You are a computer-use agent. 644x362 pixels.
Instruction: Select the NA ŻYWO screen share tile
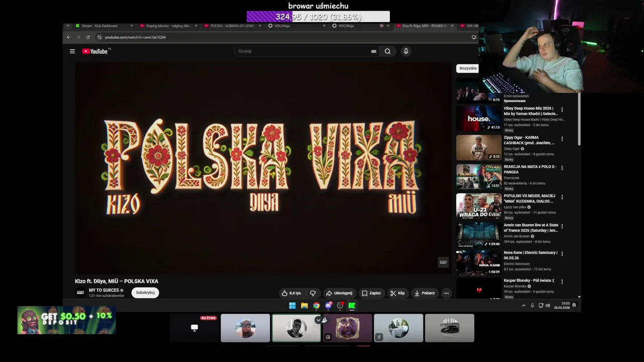(194, 328)
